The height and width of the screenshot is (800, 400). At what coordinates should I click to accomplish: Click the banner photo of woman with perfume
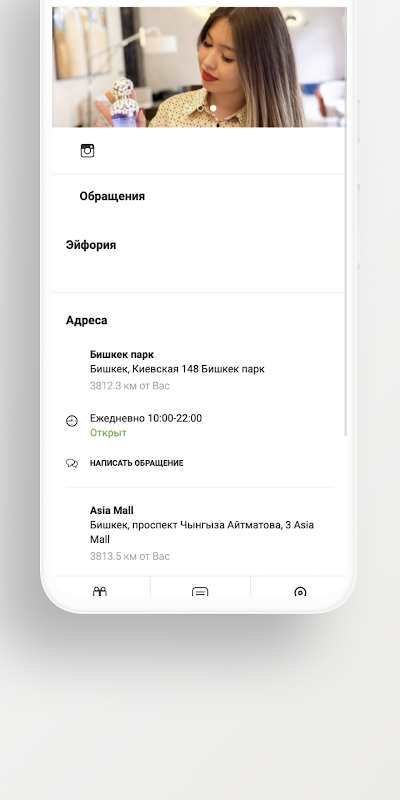pos(199,67)
